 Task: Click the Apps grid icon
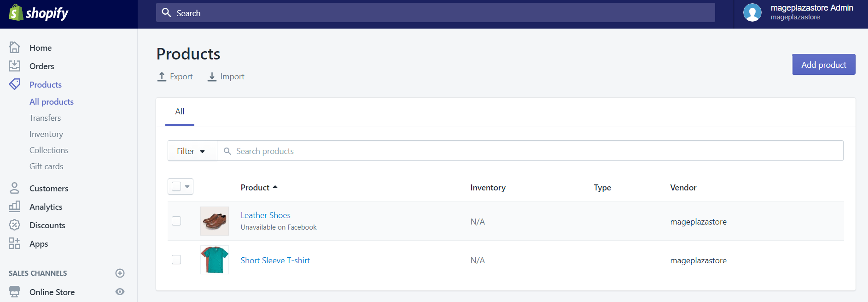point(15,243)
